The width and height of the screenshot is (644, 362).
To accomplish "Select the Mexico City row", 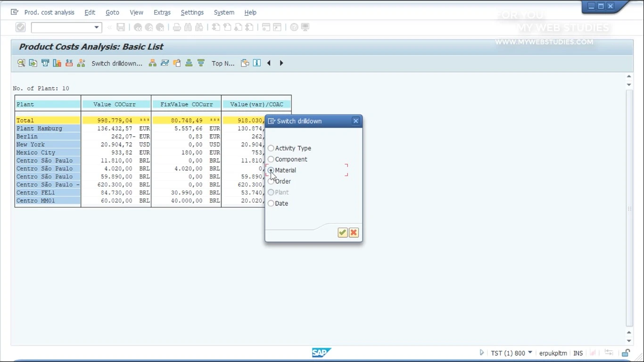I will coord(48,152).
